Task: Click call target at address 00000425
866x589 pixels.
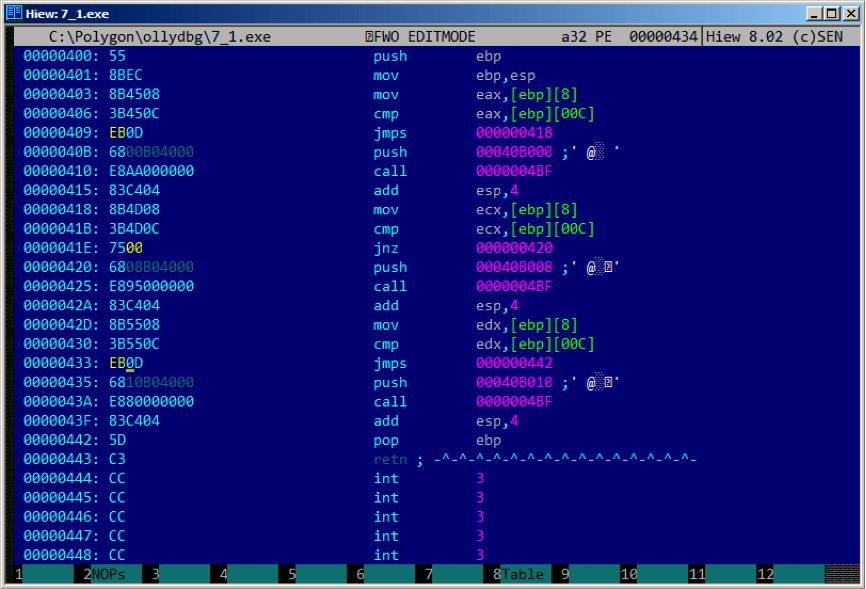Action: point(514,286)
